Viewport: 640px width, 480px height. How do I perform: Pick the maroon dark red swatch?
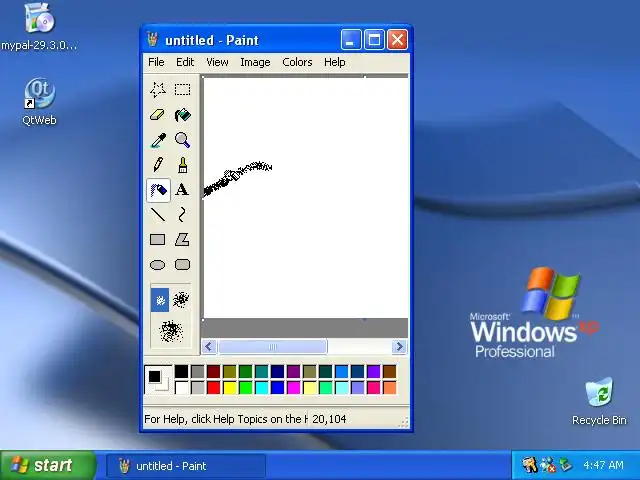coord(213,371)
